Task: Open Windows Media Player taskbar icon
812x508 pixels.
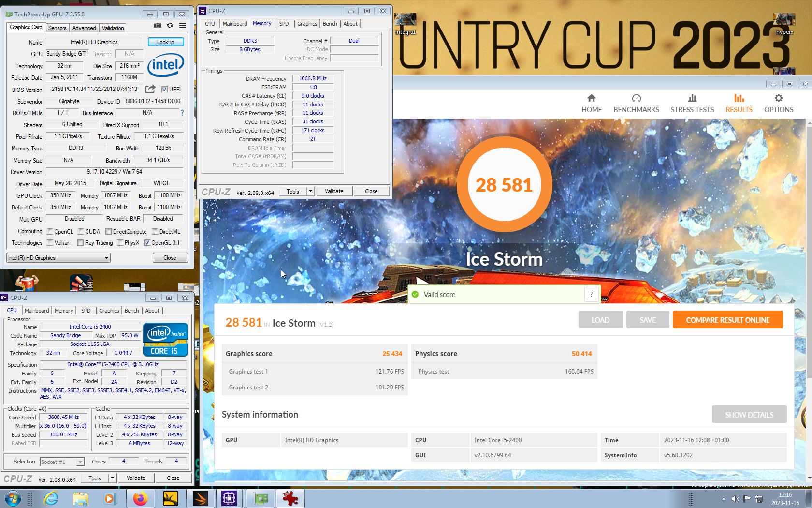Action: point(110,498)
